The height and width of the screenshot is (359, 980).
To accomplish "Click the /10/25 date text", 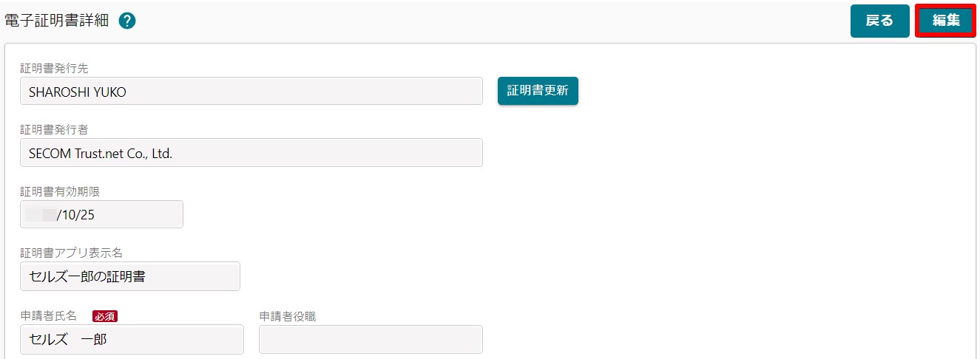I will point(75,215).
